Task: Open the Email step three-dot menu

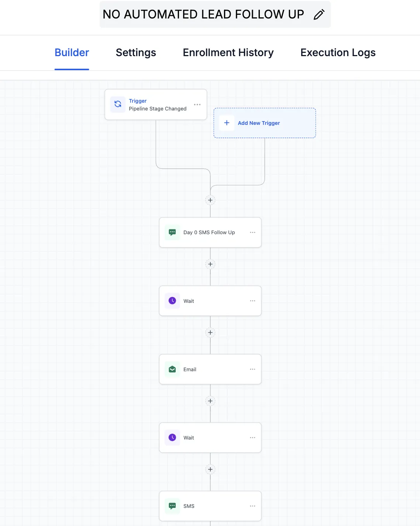Action: click(252, 369)
